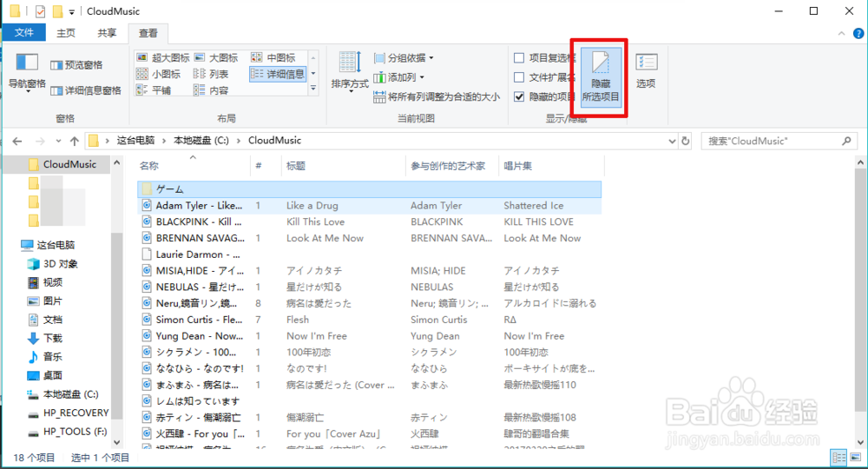Open Local Disk (C:) in sidebar
The height and width of the screenshot is (469, 868).
point(63,394)
